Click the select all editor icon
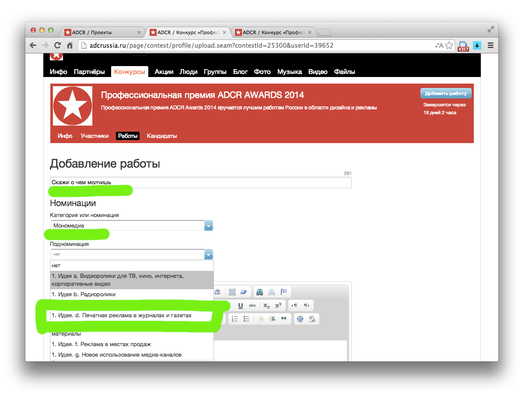This screenshot has width=532, height=396. point(232,292)
